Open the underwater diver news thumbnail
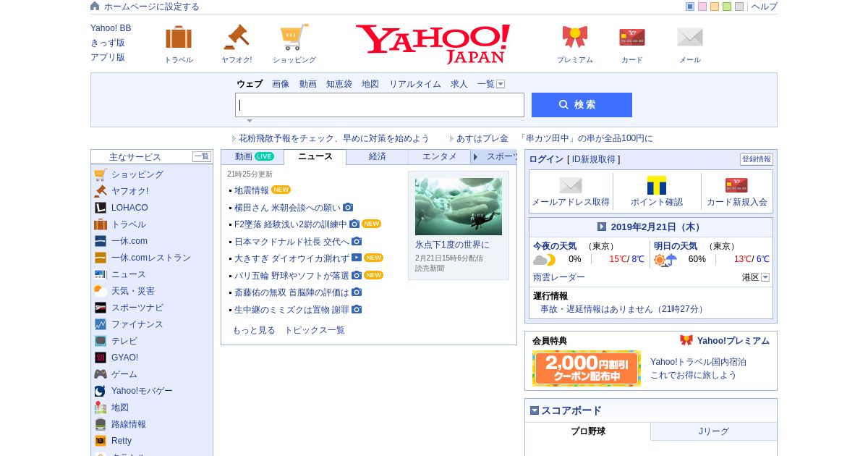This screenshot has height=456, width=868. pos(459,206)
